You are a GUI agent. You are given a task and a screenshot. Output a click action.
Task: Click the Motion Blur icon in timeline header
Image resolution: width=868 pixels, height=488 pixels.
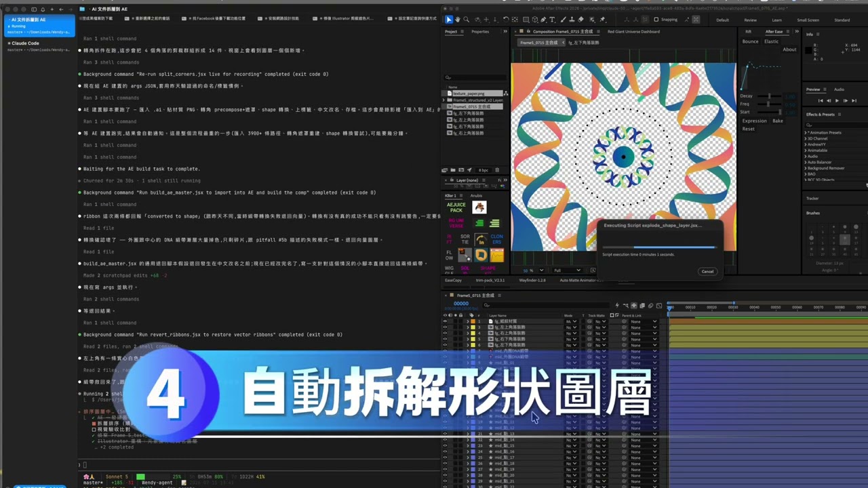coord(650,306)
